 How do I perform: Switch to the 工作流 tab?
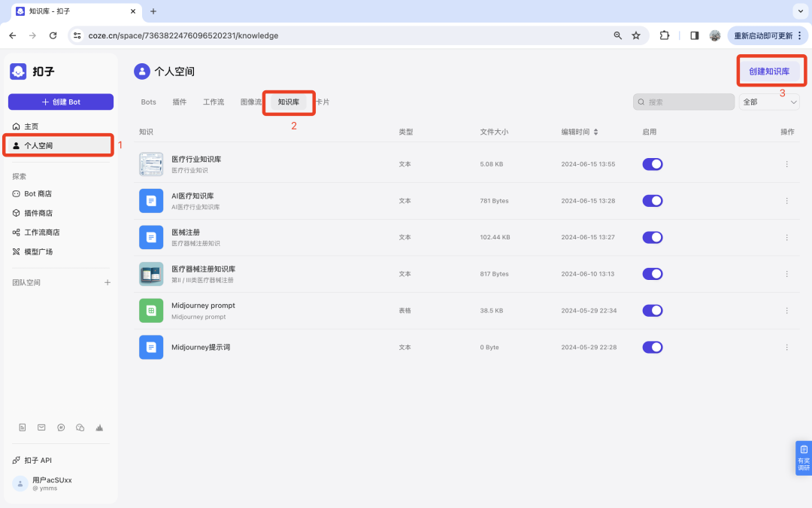click(214, 102)
